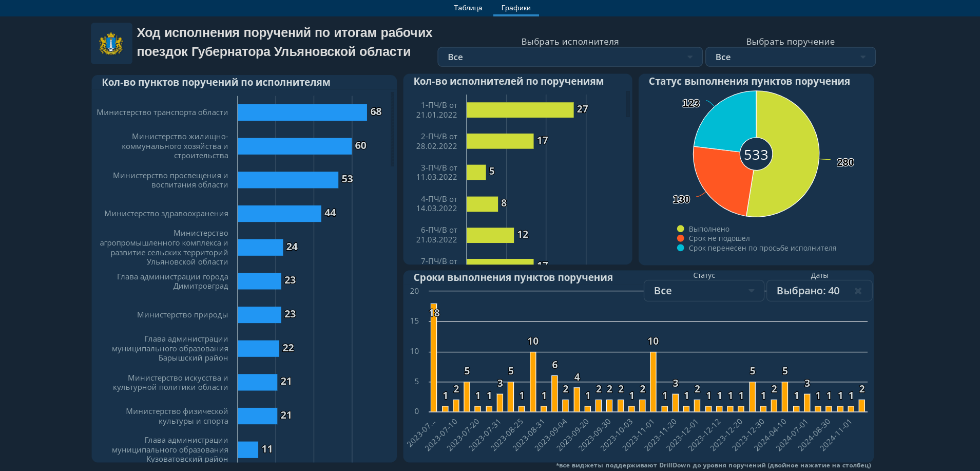980x471 pixels.
Task: Toggle Срок перенесен по просьбе исполнителя legend dot
Action: (681, 248)
